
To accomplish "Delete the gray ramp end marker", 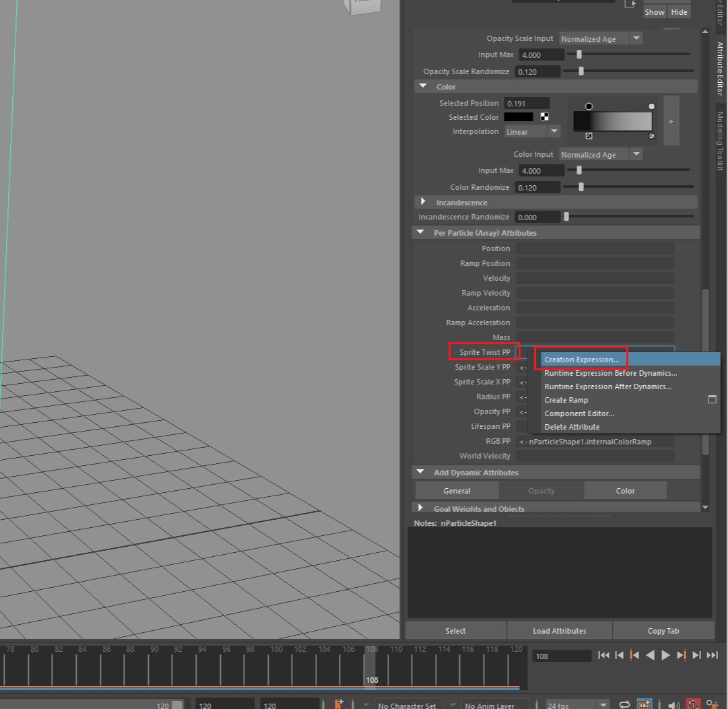I will click(x=651, y=136).
